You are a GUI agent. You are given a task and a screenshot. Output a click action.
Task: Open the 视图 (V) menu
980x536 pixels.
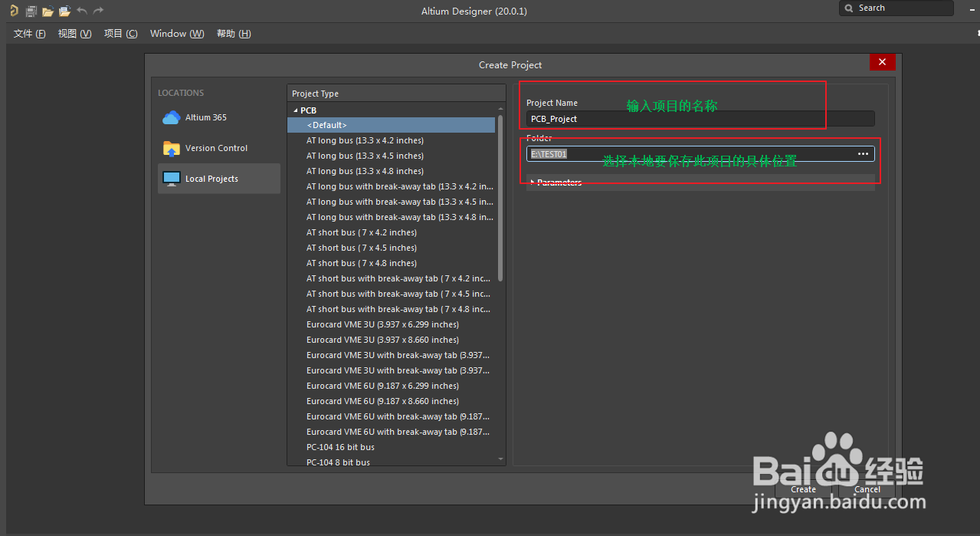(x=74, y=34)
